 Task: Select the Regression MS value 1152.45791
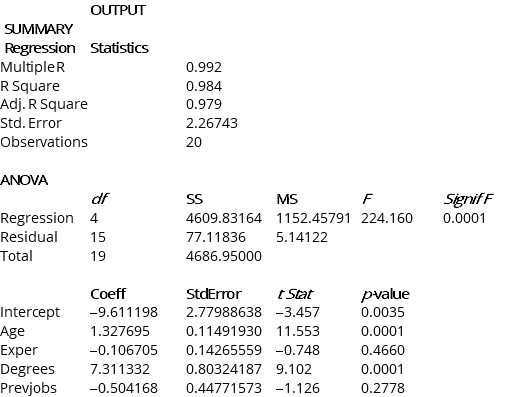(314, 218)
